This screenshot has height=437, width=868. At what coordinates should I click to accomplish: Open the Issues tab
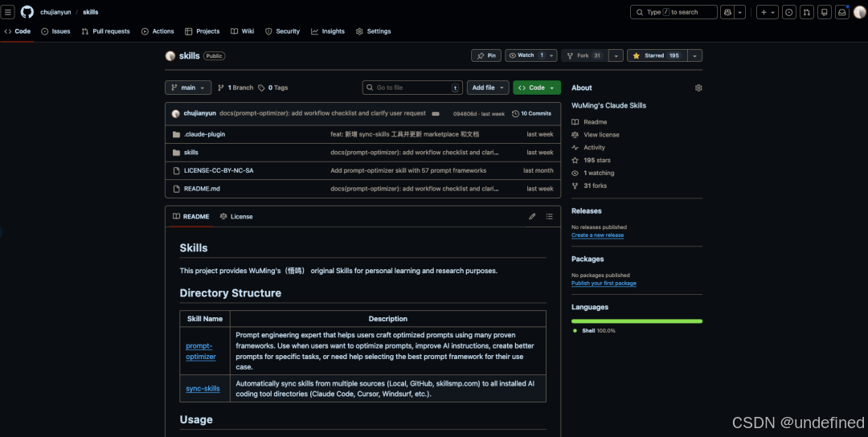(55, 31)
